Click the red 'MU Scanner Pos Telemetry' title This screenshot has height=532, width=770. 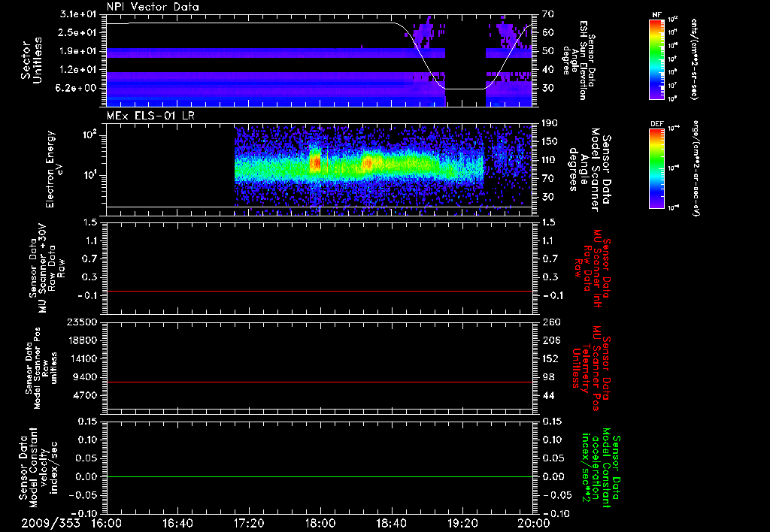pyautogui.click(x=592, y=368)
